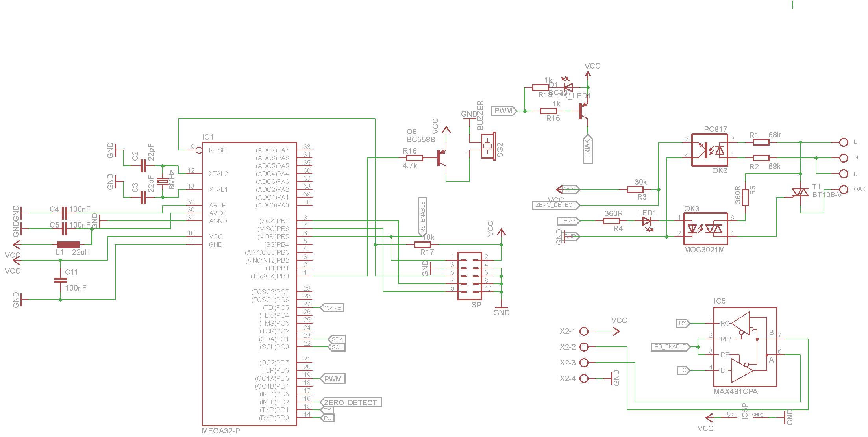Select the buzzer SG2 symbol

[488, 146]
